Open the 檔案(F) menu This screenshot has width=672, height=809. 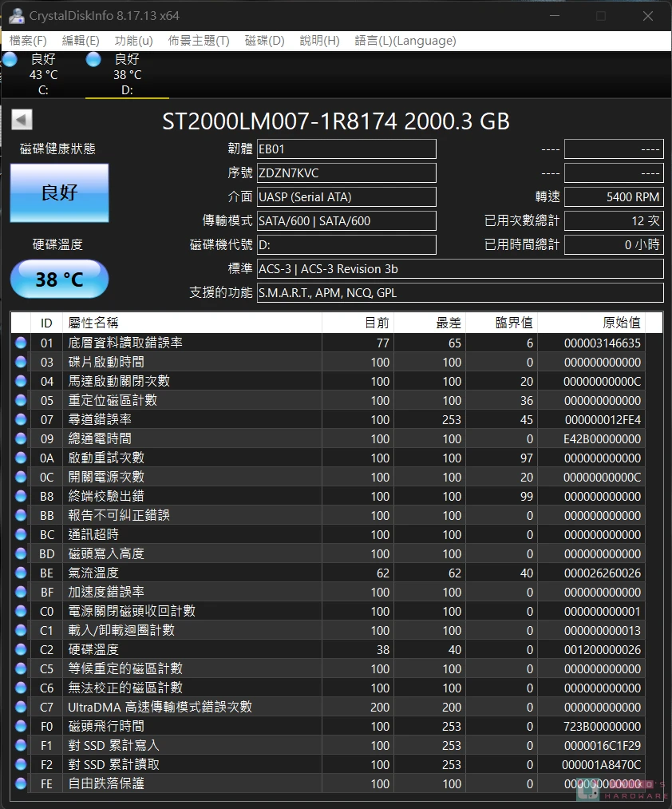(28, 41)
